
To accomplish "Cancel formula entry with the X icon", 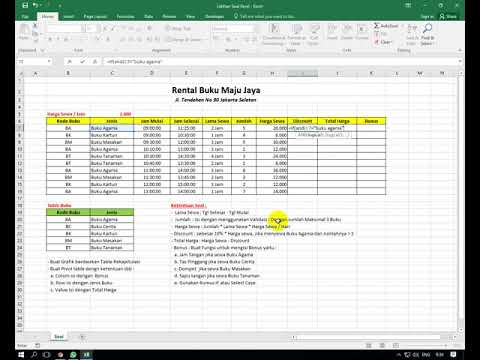I will point(70,62).
